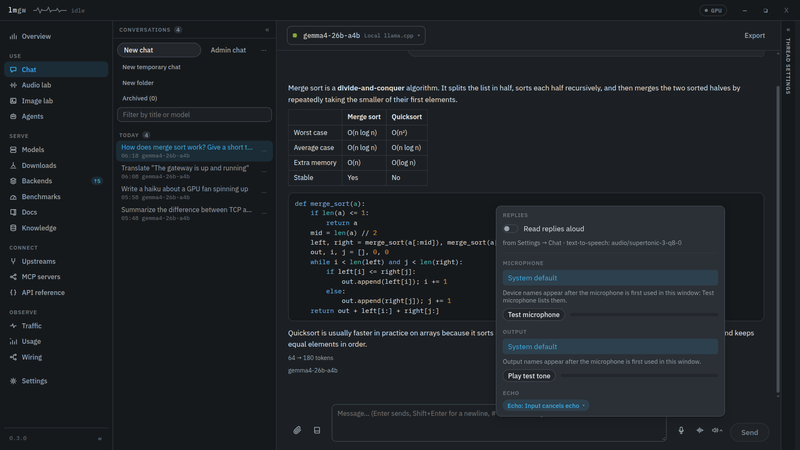Select New folder
Screen dimensions: 800x450
(138, 83)
